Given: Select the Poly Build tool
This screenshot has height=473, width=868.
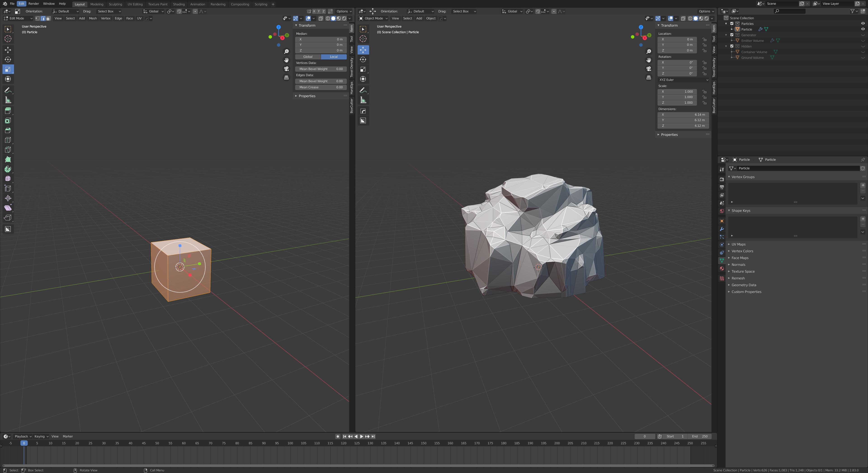Looking at the screenshot, I should click(8, 159).
